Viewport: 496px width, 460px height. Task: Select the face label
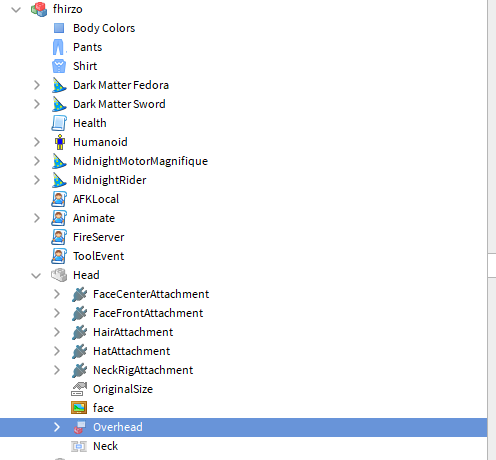click(x=103, y=408)
